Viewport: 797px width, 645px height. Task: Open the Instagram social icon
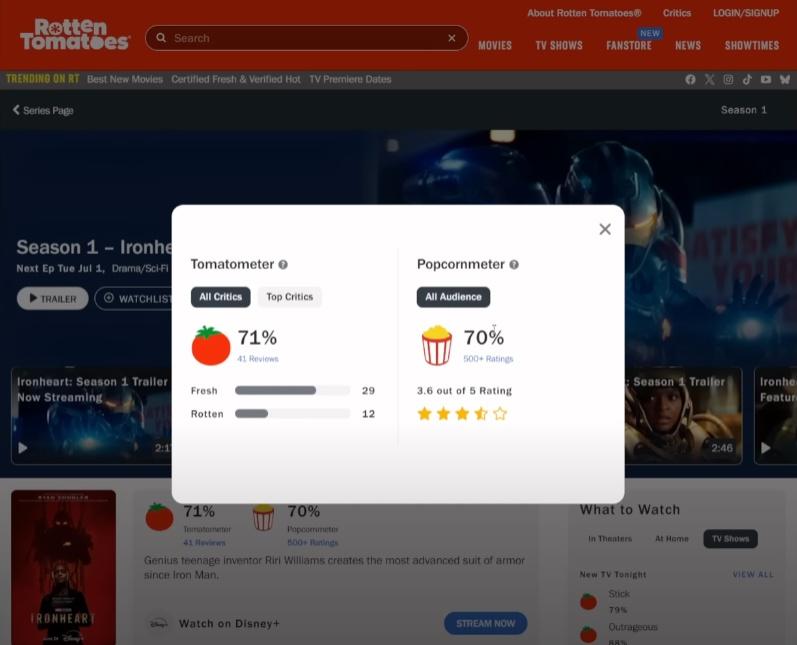728,79
